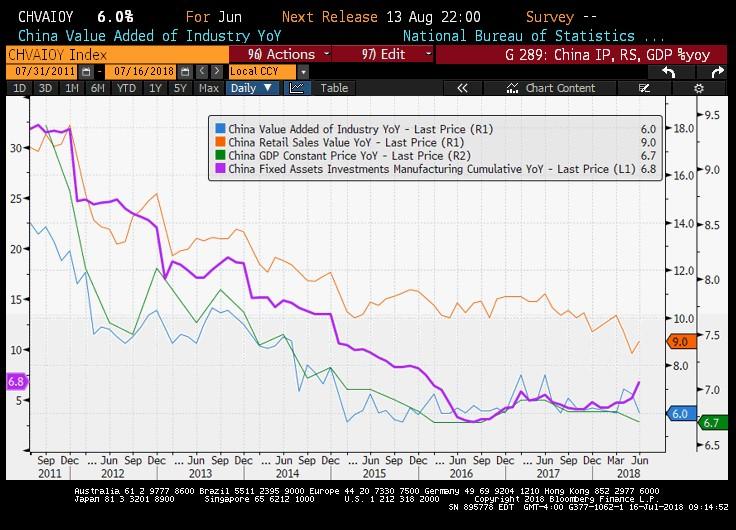Image resolution: width=736 pixels, height=530 pixels.
Task: Click the Next Release label
Action: 330,17
